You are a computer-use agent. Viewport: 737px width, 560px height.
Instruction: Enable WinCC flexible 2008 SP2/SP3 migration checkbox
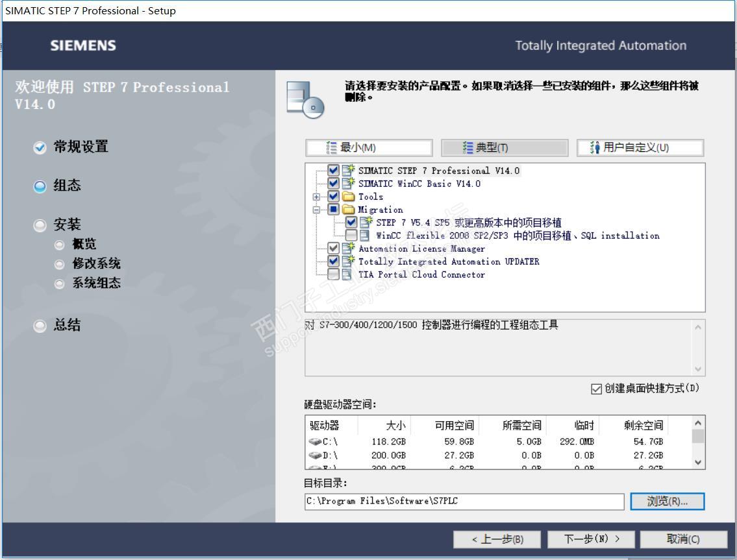pyautogui.click(x=351, y=235)
